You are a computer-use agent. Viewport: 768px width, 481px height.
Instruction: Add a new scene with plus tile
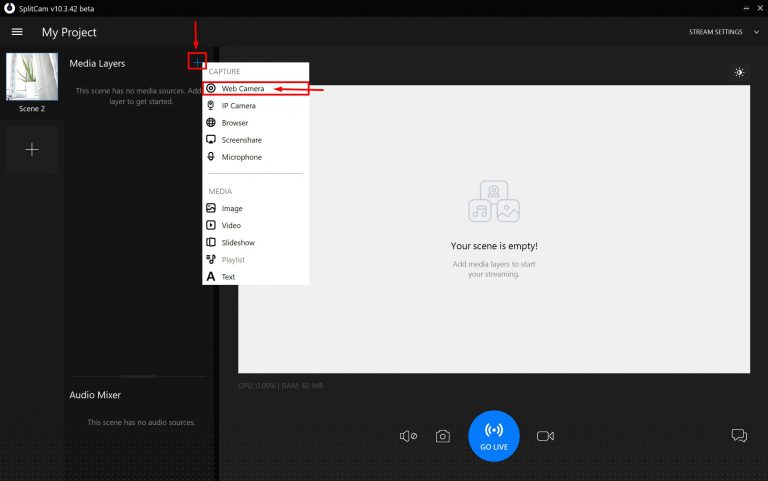point(32,149)
